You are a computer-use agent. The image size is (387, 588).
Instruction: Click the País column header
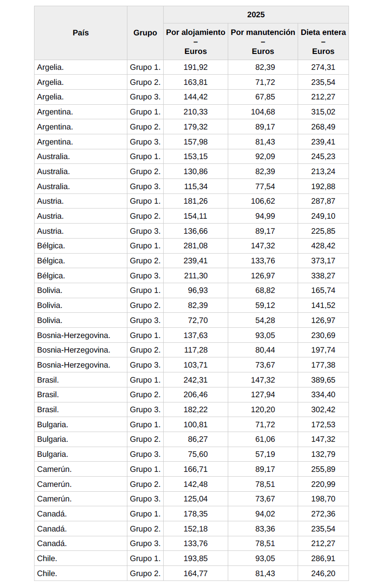[x=80, y=33]
